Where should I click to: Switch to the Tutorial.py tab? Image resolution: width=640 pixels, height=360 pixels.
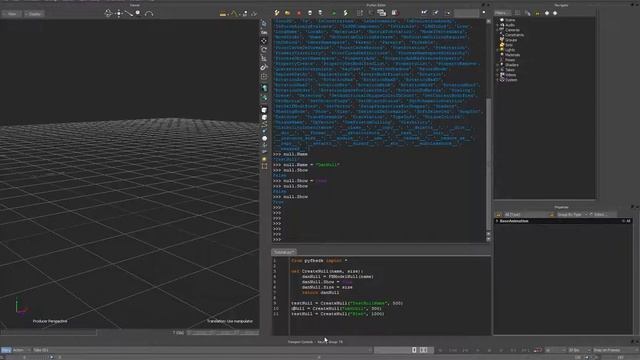pyautogui.click(x=284, y=252)
